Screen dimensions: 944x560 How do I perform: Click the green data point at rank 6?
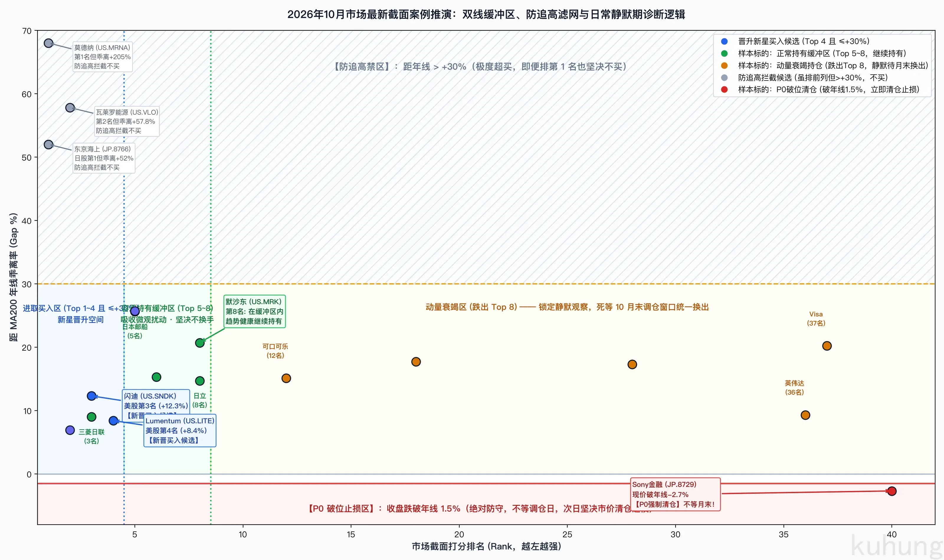[156, 377]
